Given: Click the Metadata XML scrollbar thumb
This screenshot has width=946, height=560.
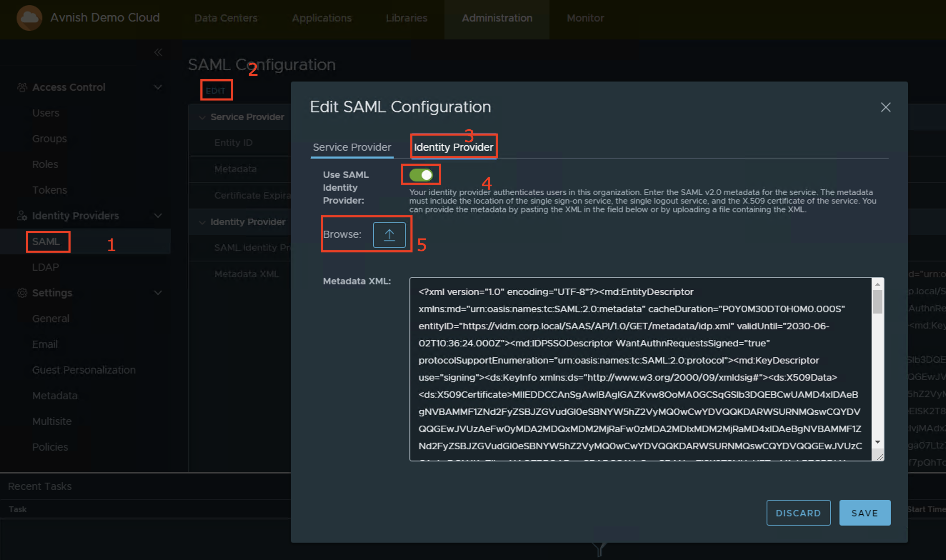Looking at the screenshot, I should (x=877, y=302).
